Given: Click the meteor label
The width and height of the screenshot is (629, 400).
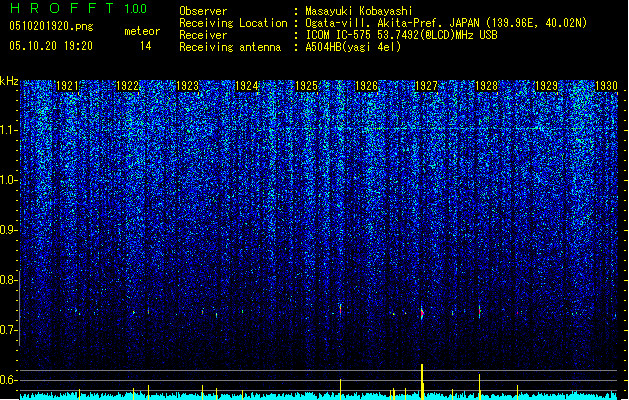Looking at the screenshot, I should pos(142,31).
